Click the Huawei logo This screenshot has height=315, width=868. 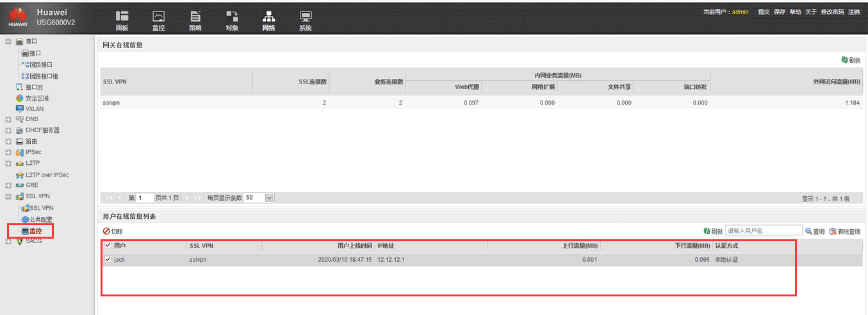(17, 17)
